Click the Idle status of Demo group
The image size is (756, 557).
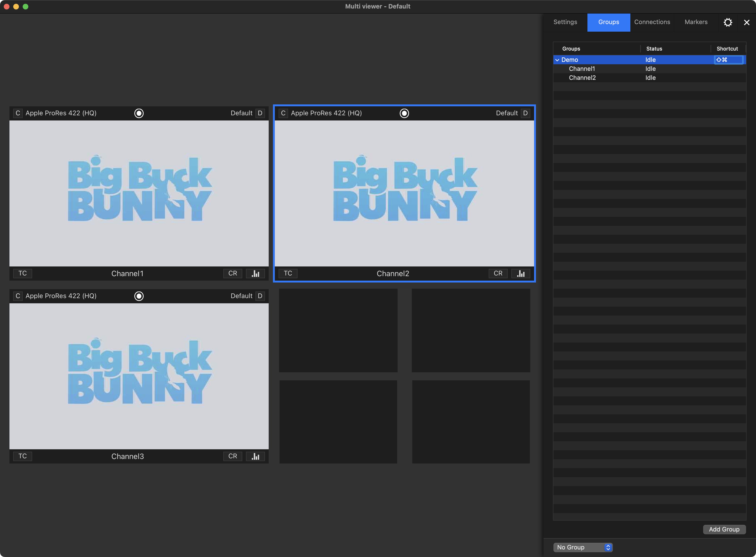tap(650, 60)
